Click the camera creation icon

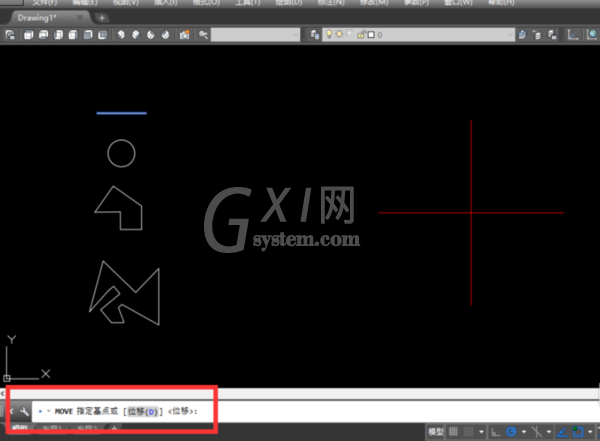click(x=184, y=35)
